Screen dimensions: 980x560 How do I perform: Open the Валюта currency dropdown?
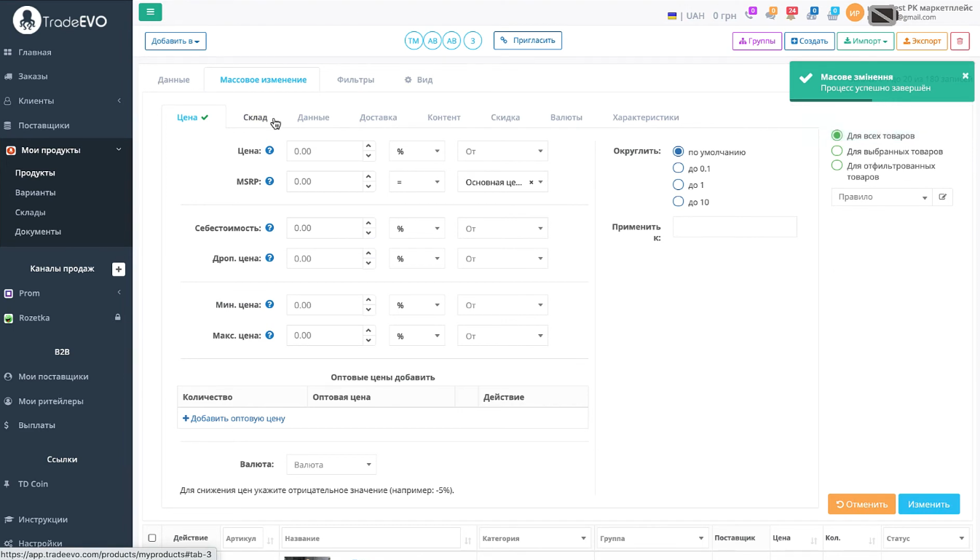(x=331, y=465)
